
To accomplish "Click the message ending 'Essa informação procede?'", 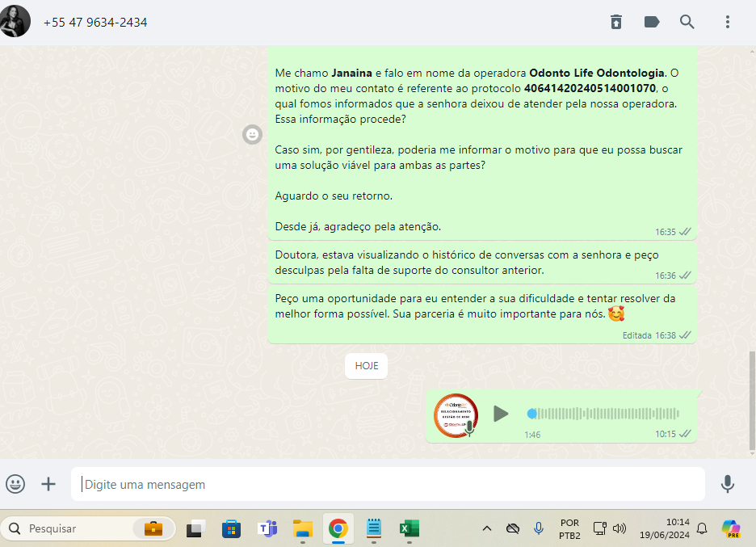I will tap(481, 145).
